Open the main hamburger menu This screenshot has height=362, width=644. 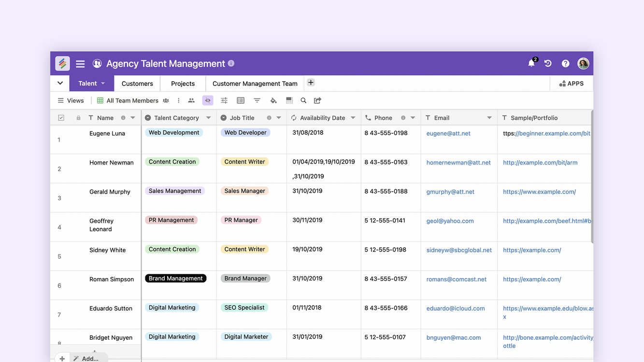pos(80,64)
